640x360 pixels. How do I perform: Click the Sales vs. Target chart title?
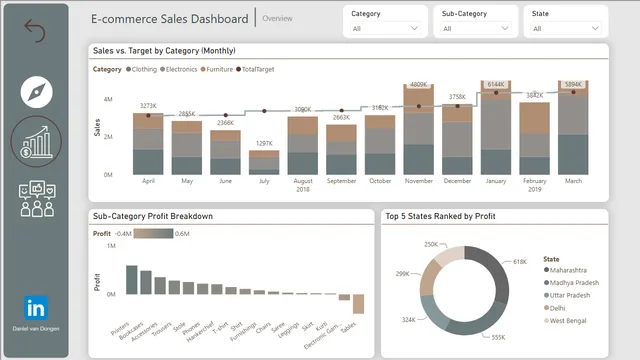[164, 51]
